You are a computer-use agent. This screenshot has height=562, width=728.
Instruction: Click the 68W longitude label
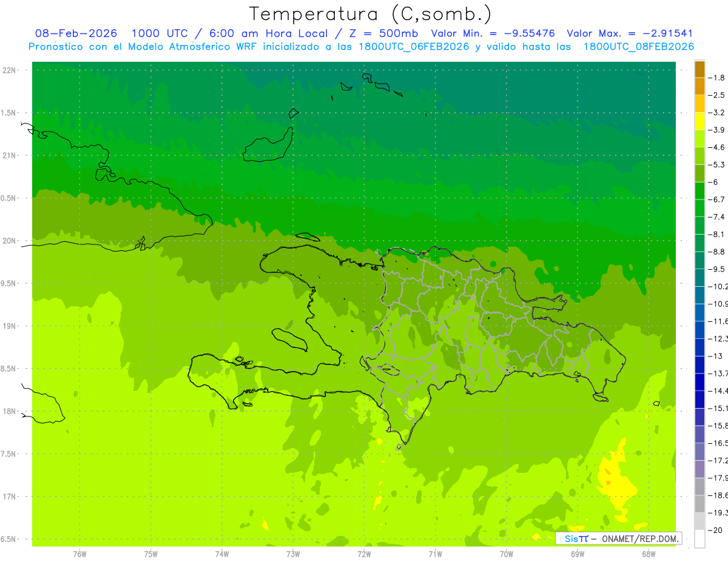[648, 554]
